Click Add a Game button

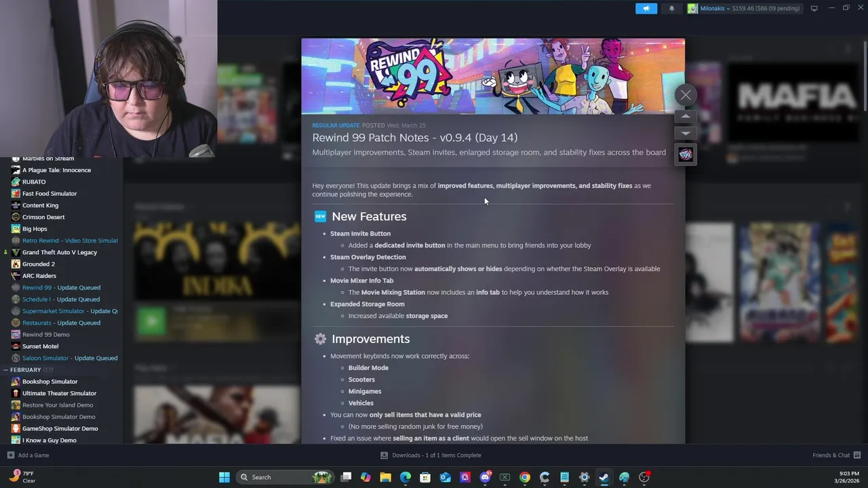tap(28, 455)
